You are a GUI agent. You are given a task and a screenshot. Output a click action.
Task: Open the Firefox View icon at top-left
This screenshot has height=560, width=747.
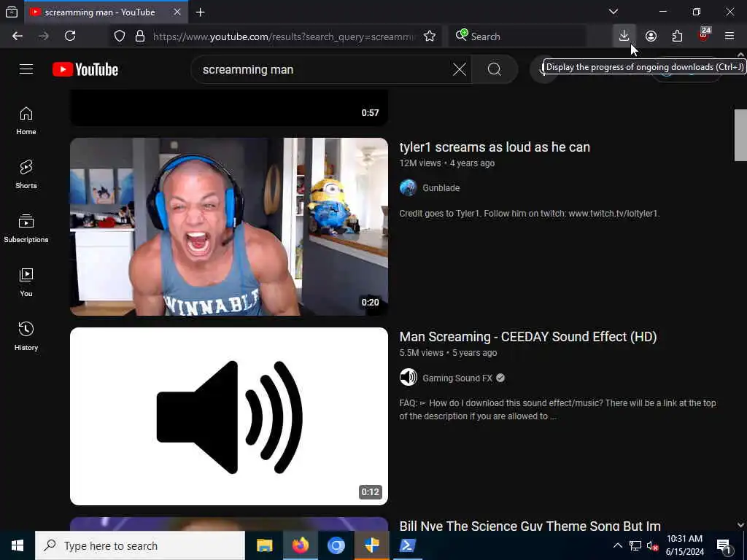12,12
